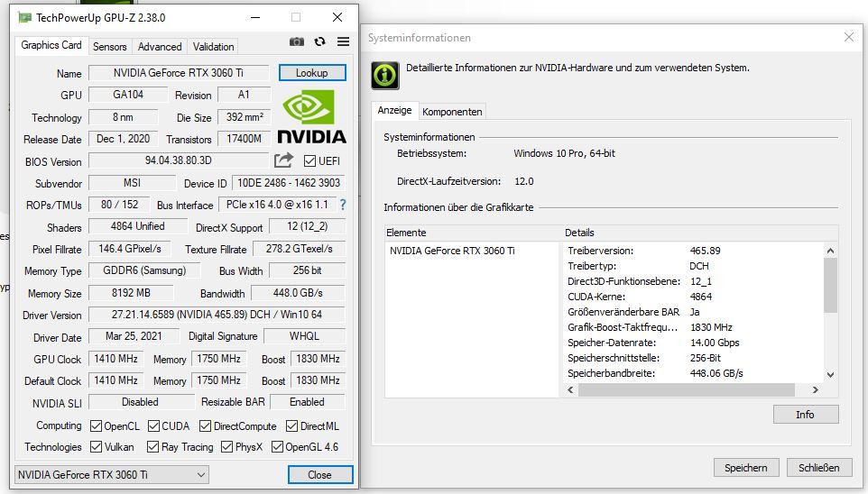Click the details list scroll down arrow

point(830,374)
